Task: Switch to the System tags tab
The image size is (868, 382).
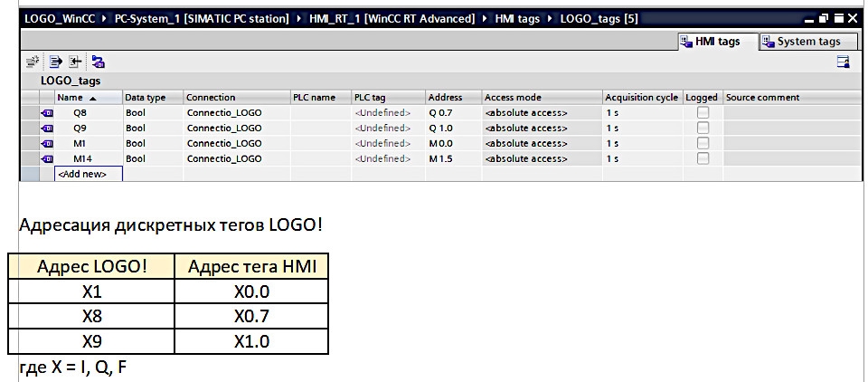Action: (803, 41)
